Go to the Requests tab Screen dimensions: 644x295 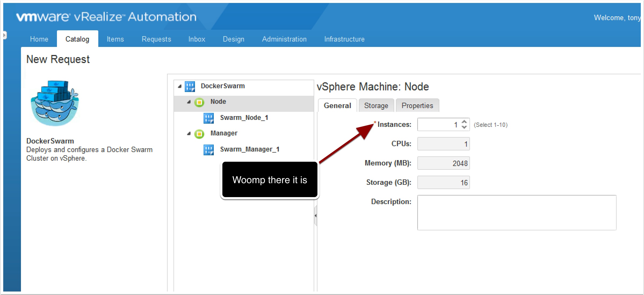156,39
